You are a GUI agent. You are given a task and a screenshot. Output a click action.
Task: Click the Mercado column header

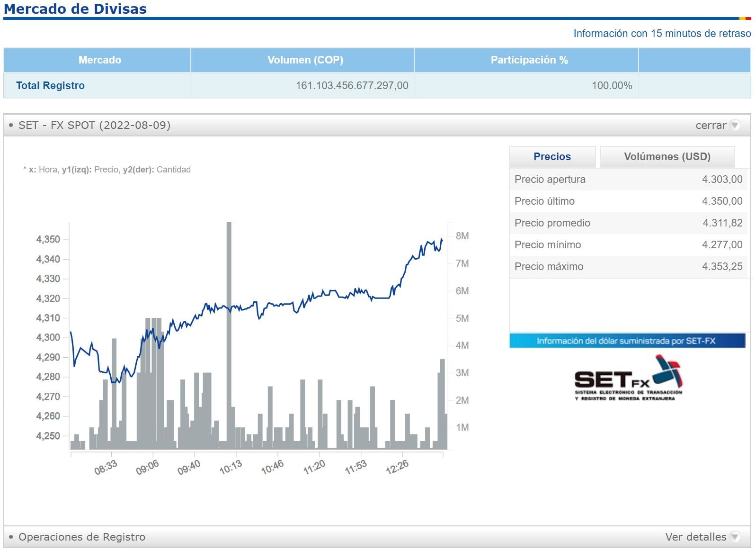(99, 60)
